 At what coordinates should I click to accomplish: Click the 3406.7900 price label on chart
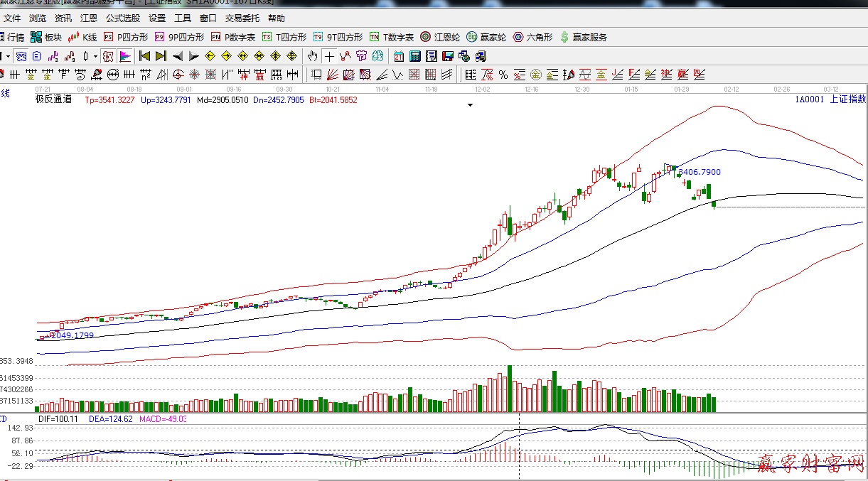coord(700,172)
